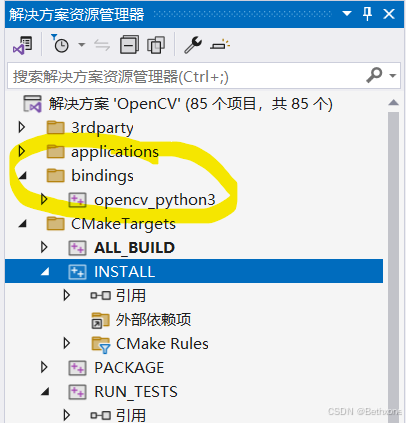406x423 pixels.
Task: Expand the applications folder
Action: tap(22, 151)
